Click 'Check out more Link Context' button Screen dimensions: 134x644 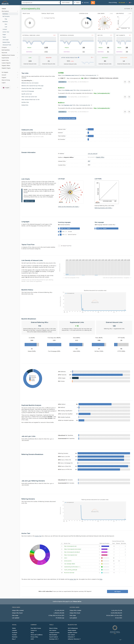[67, 118]
